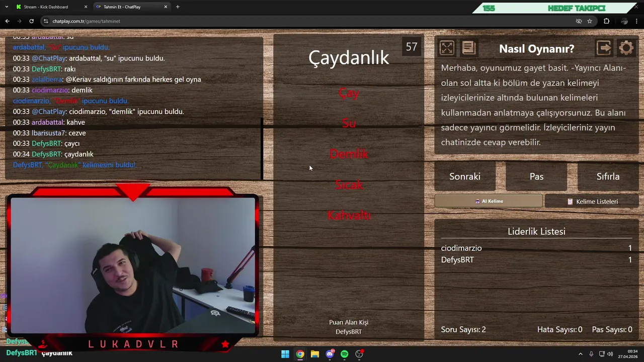
Task: Open Kelime Listeleri
Action: pyautogui.click(x=592, y=201)
